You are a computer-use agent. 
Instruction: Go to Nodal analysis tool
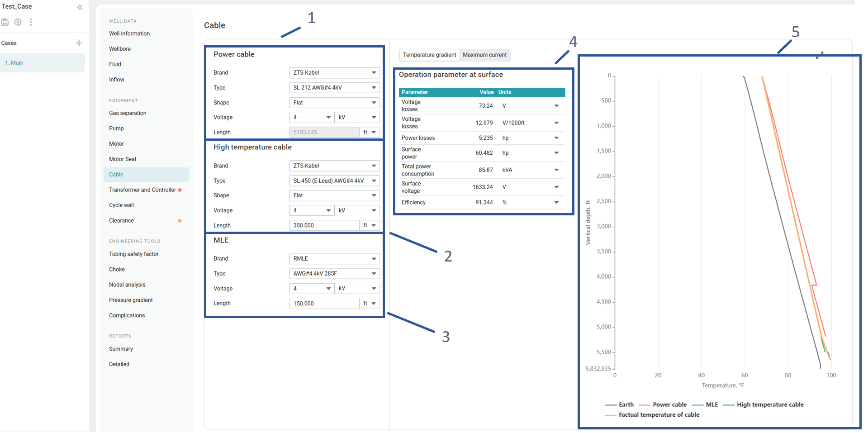127,285
